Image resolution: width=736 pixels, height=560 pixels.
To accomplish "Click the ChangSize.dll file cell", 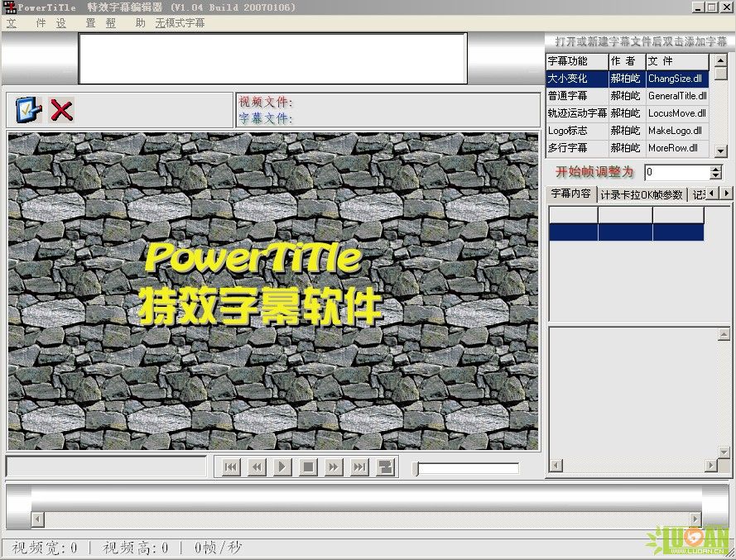I will click(677, 79).
